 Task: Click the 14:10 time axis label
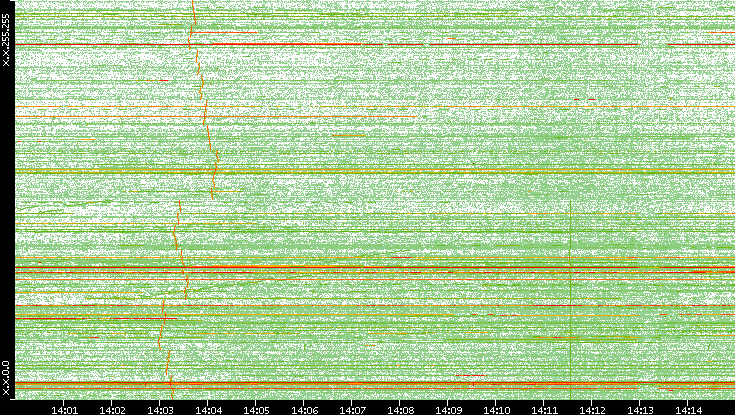click(x=496, y=410)
